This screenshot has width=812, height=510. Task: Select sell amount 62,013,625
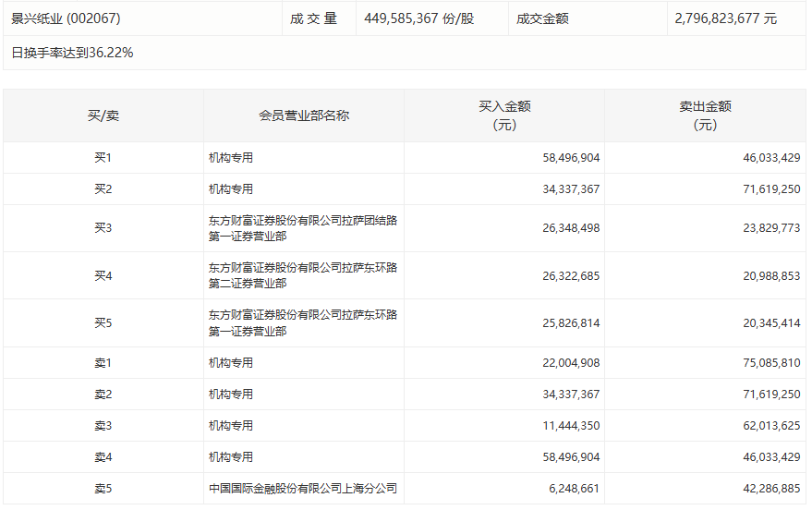tap(771, 426)
